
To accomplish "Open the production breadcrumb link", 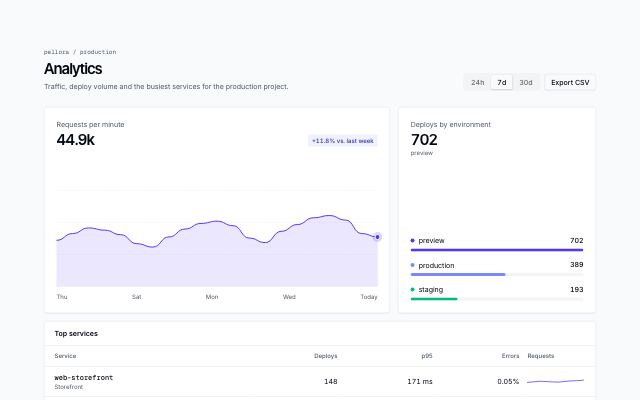I will tap(98, 52).
